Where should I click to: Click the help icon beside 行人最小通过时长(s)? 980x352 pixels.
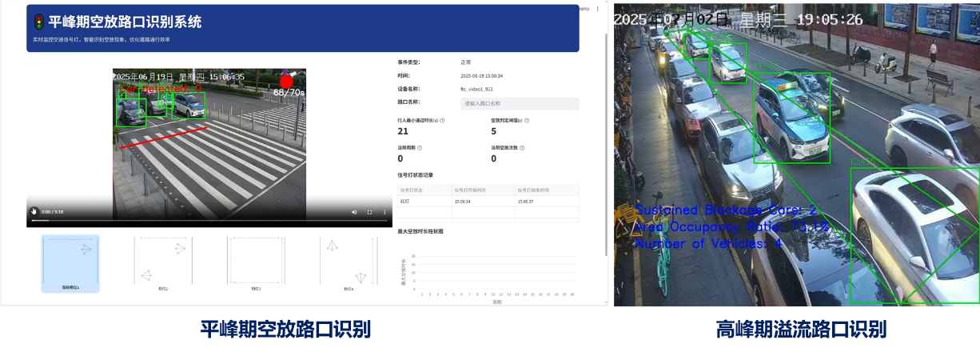[443, 120]
